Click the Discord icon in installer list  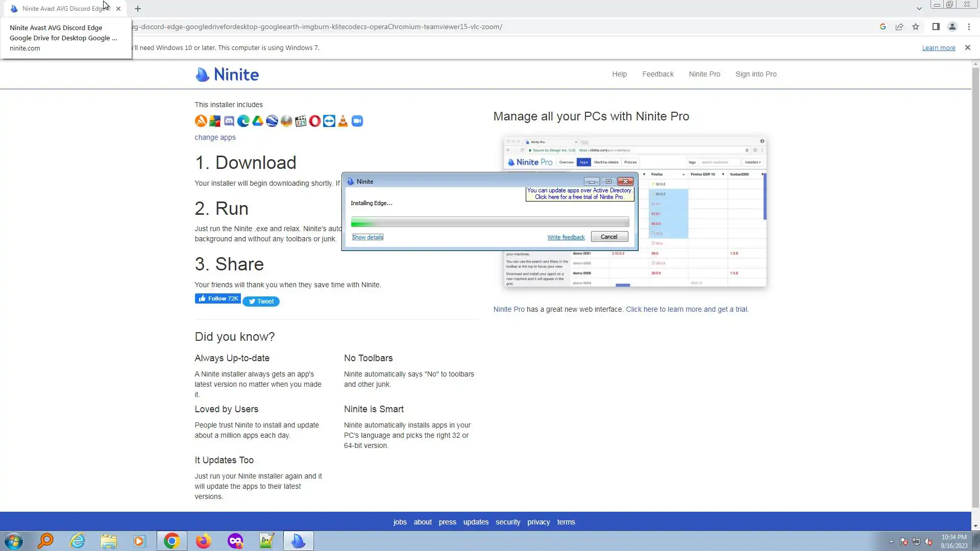[229, 121]
